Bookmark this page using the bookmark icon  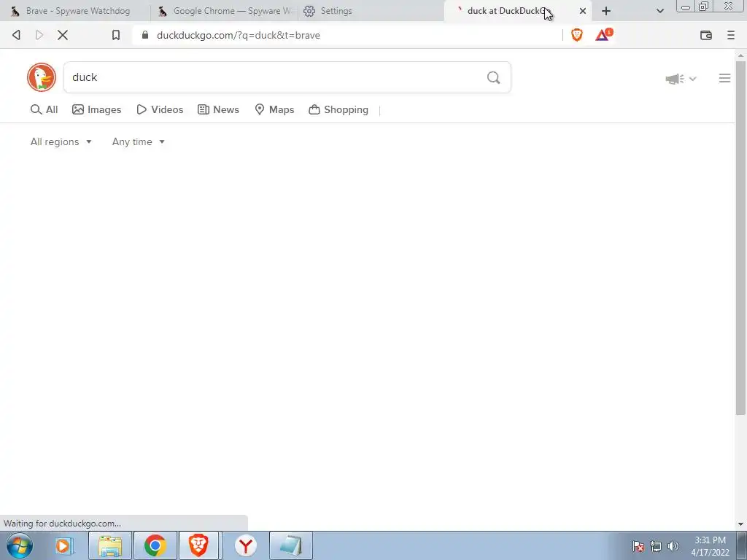pyautogui.click(x=116, y=35)
